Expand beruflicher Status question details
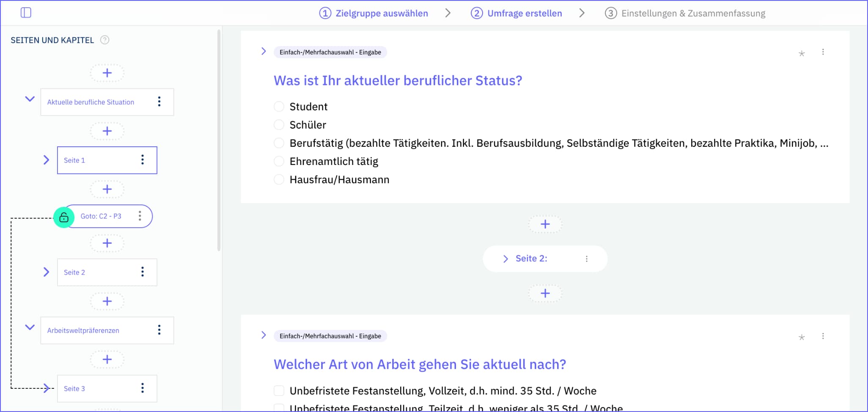Viewport: 868px width, 412px height. (x=264, y=51)
